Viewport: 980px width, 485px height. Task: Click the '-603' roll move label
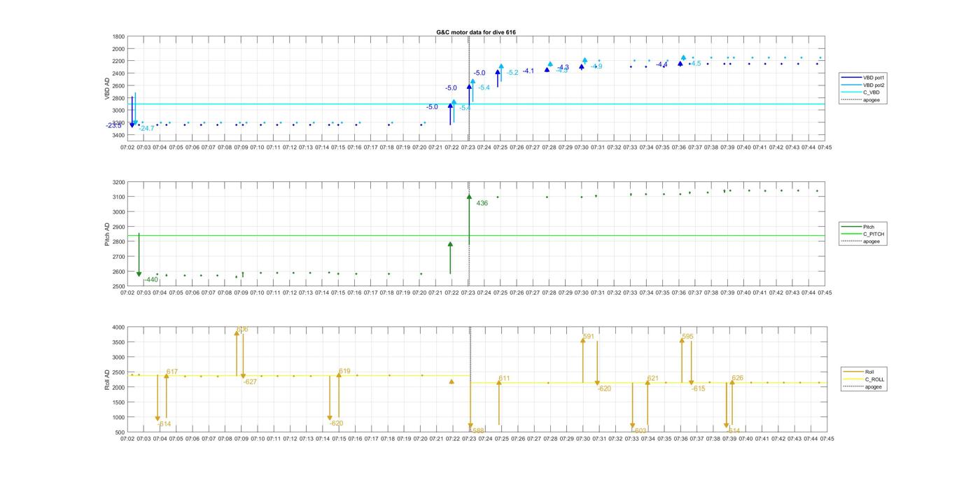(639, 431)
